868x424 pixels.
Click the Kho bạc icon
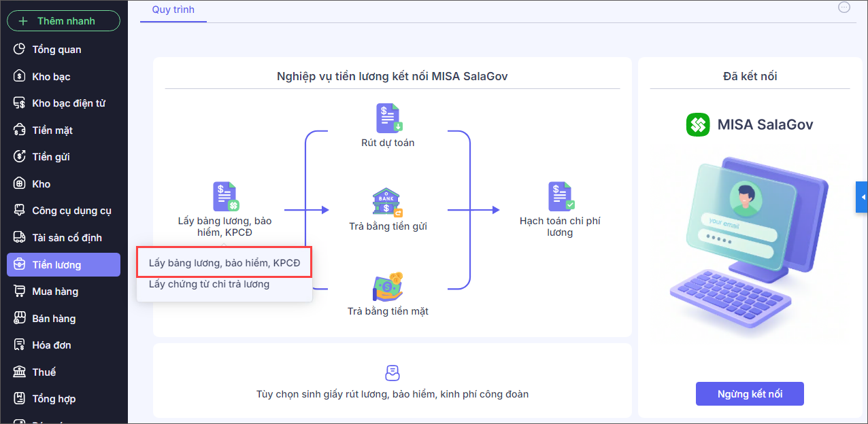pyautogui.click(x=20, y=76)
